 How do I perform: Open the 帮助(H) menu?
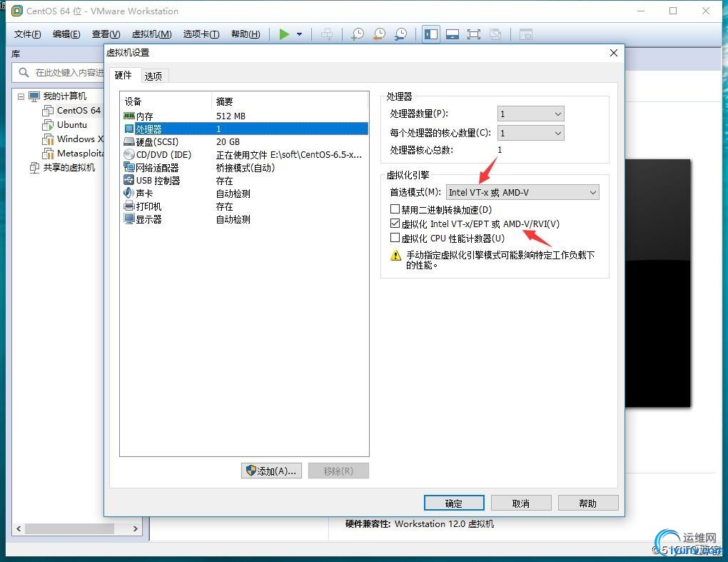[x=246, y=34]
